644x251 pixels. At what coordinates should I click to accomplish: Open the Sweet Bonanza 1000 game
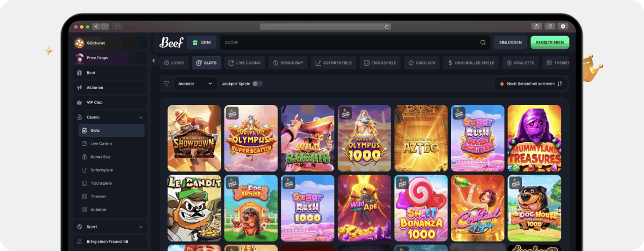421,208
